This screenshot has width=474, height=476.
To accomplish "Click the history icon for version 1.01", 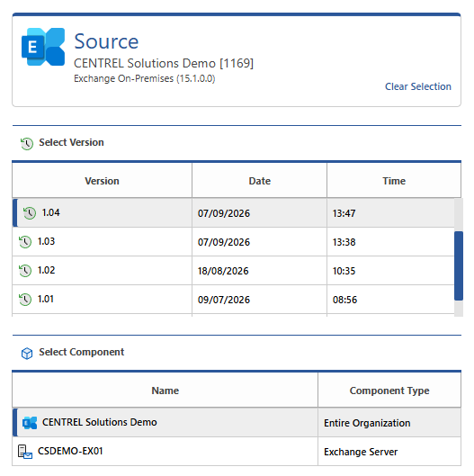I will pos(25,300).
